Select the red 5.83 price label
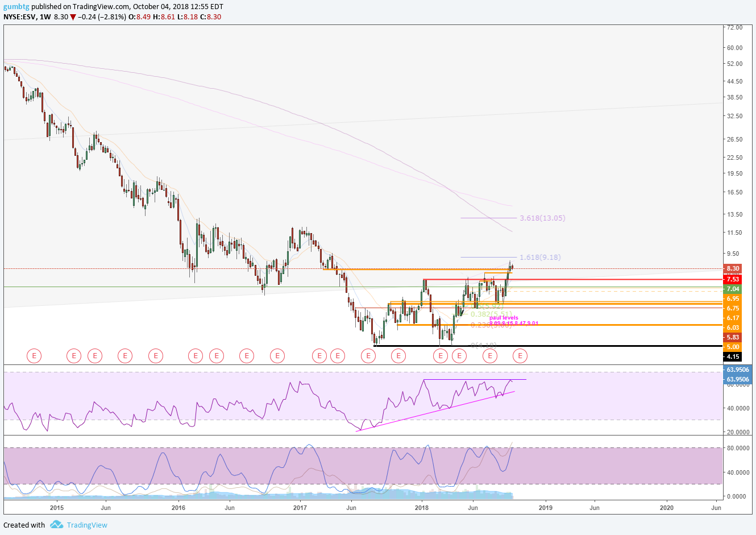Image resolution: width=756 pixels, height=535 pixels. pos(733,337)
